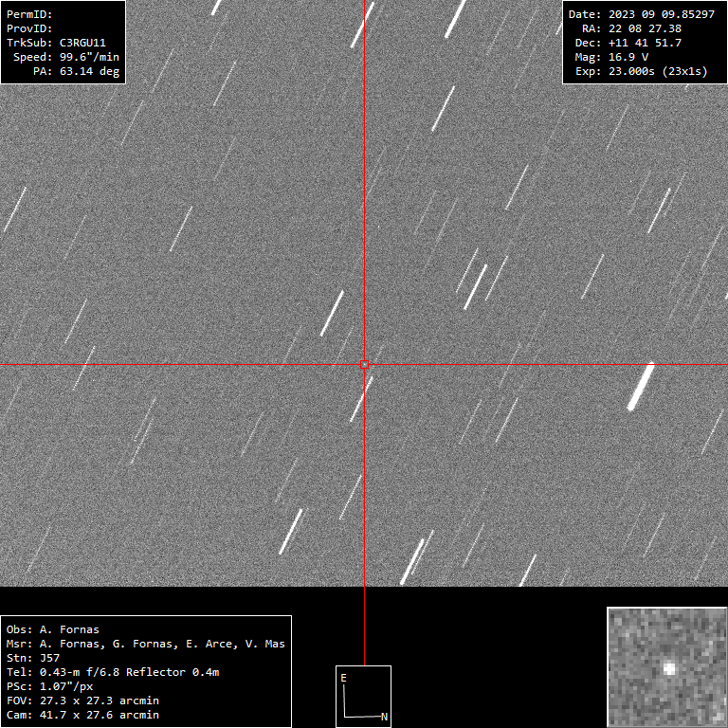Click the Date 2023 09 09.85297 line
This screenshot has height=728, width=728.
641,14
